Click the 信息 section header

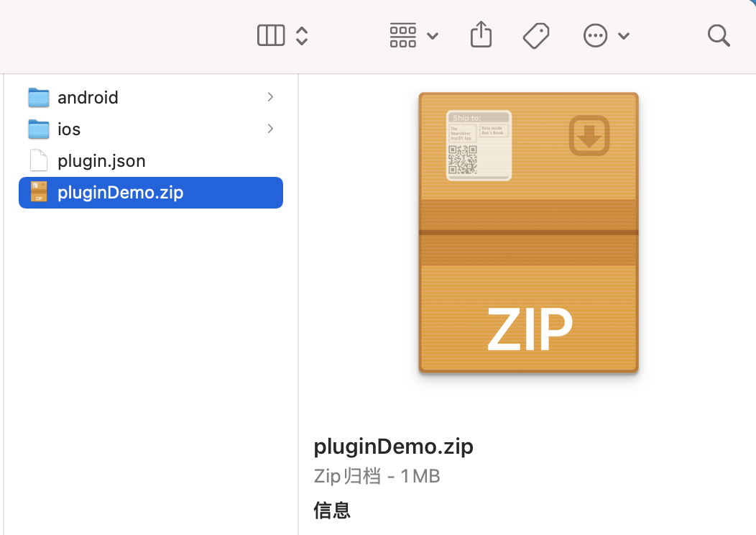332,510
